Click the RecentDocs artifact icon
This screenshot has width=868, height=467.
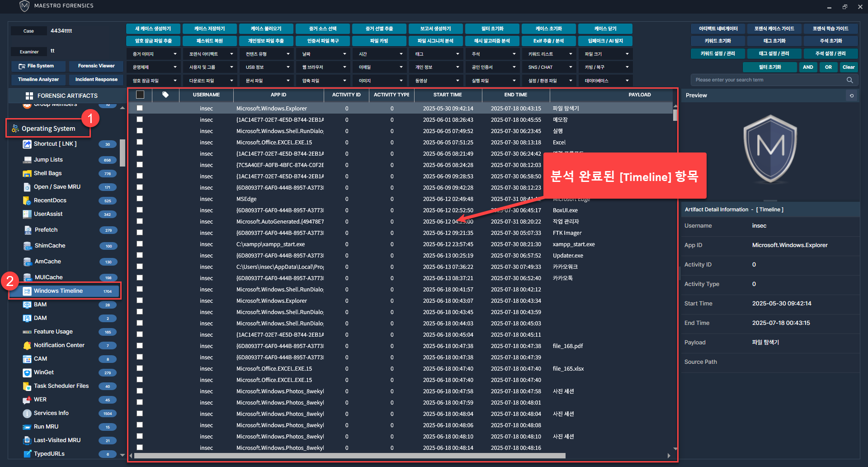click(x=27, y=200)
